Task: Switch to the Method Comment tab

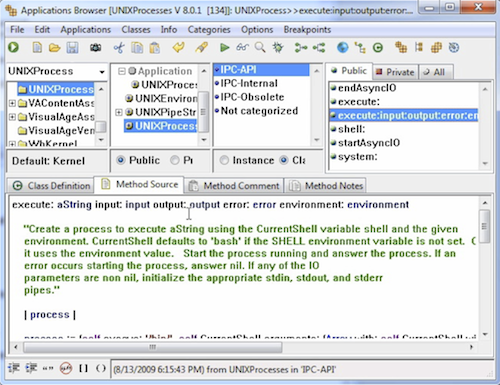Action: point(234,186)
